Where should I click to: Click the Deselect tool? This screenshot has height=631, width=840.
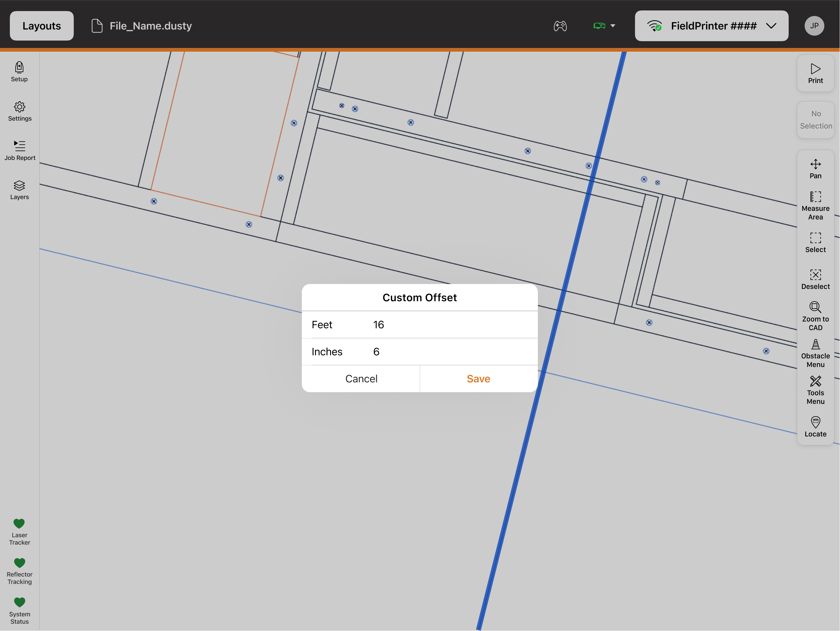[x=815, y=279]
